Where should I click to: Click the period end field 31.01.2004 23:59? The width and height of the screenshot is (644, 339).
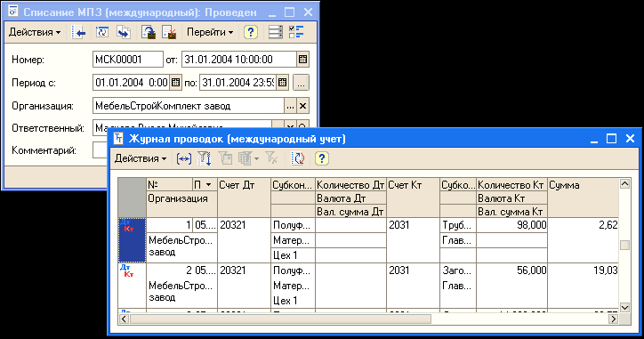pos(238,82)
